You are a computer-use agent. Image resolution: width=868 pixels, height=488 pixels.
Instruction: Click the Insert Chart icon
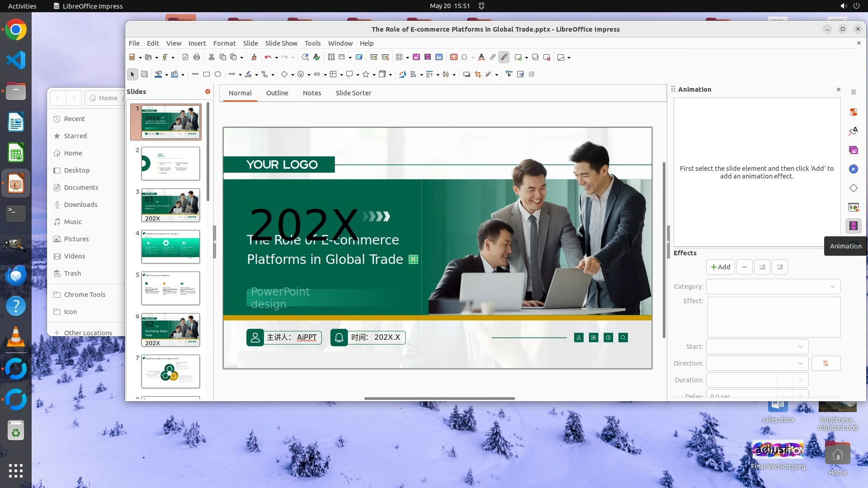pyautogui.click(x=439, y=57)
